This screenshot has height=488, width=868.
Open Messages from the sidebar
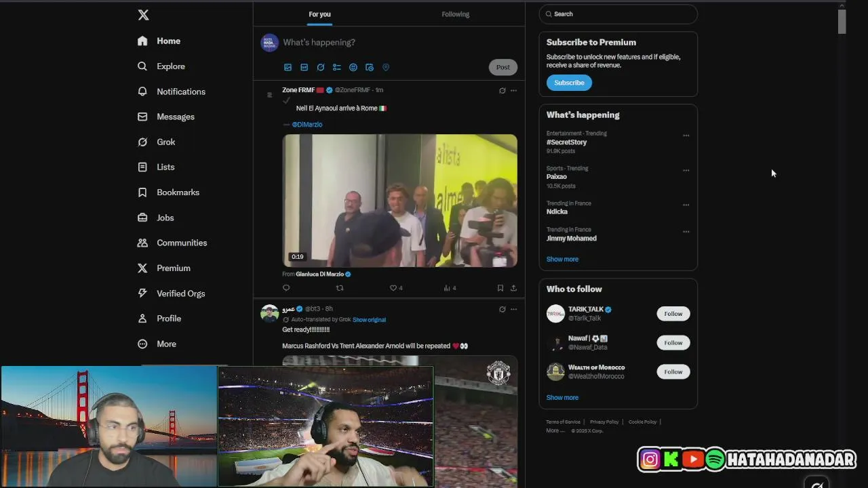(x=166, y=117)
